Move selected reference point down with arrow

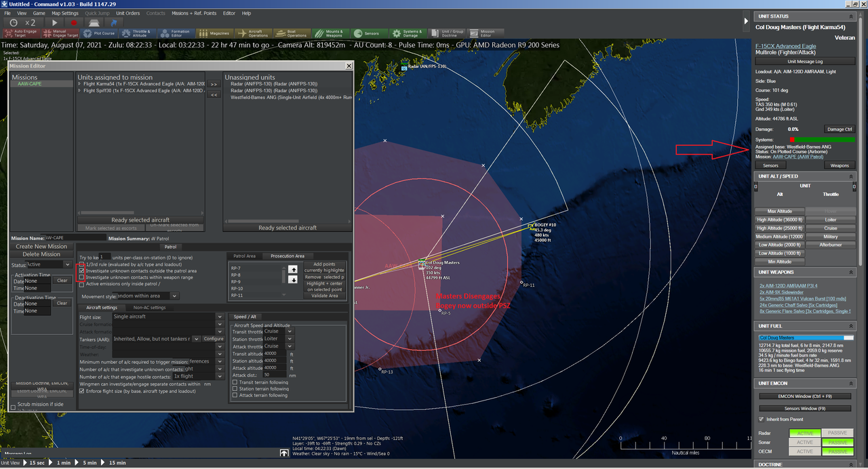(293, 279)
